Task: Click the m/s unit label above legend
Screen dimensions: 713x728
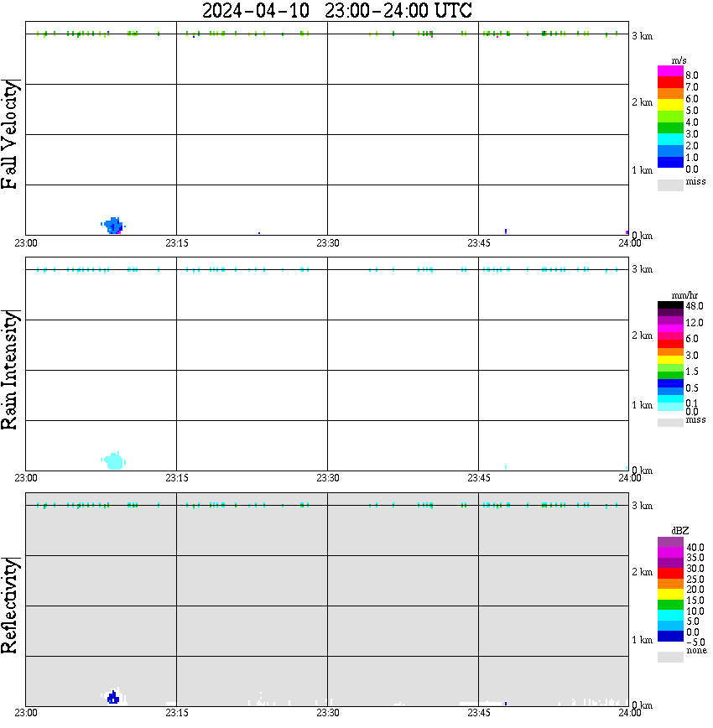Action: click(x=679, y=60)
